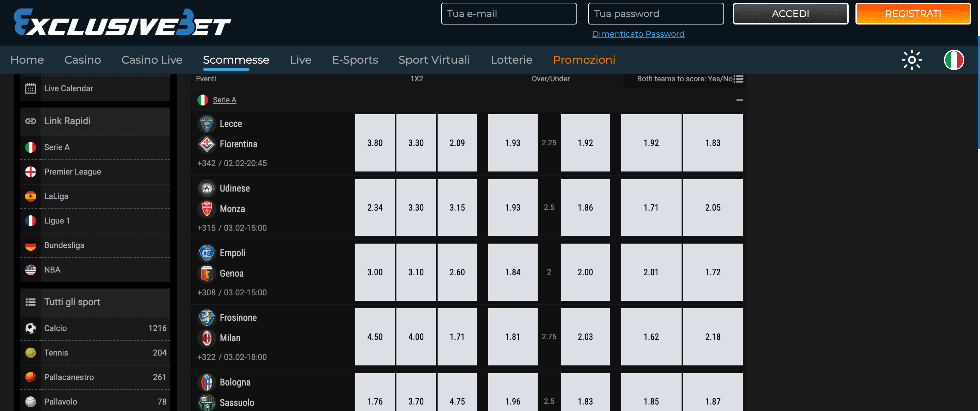The width and height of the screenshot is (980, 411).
Task: Click the ExclusiveBet logo
Action: tap(122, 22)
